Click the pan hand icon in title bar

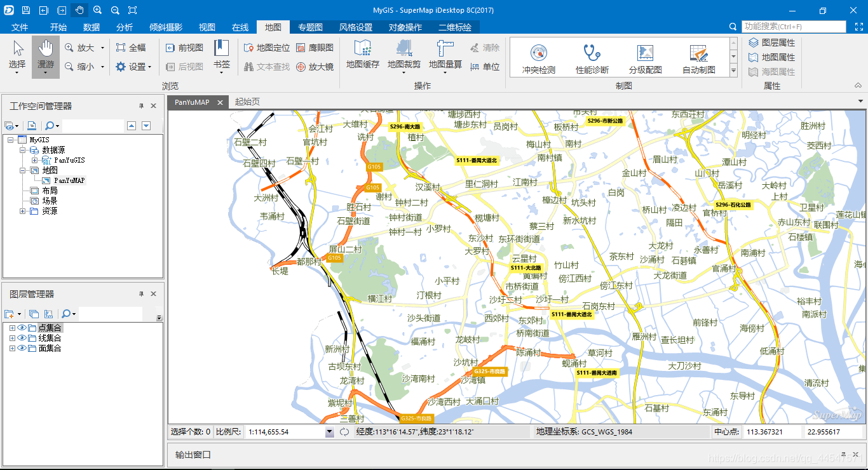pos(79,10)
